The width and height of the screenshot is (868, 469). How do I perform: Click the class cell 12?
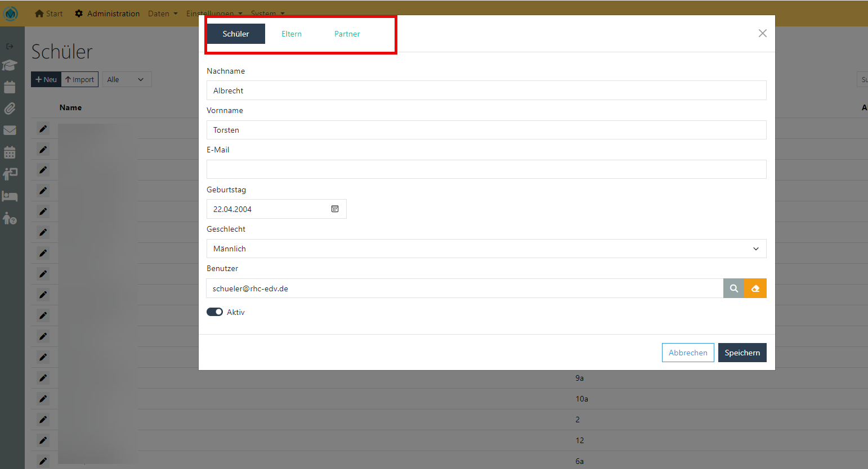point(580,440)
